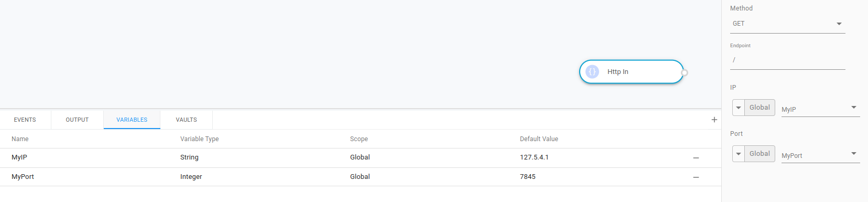This screenshot has height=202, width=868.
Task: Click the MyIP default value 127.5.4.1
Action: coord(534,157)
